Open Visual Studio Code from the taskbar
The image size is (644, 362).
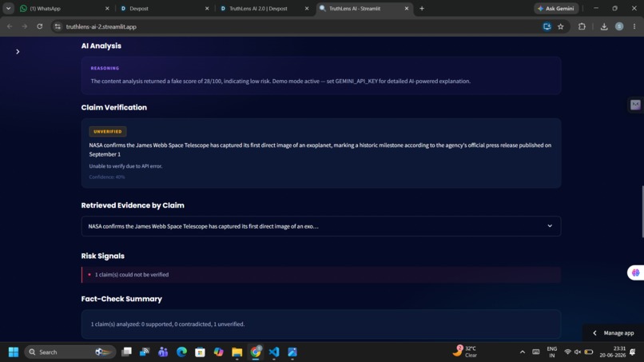click(x=274, y=352)
